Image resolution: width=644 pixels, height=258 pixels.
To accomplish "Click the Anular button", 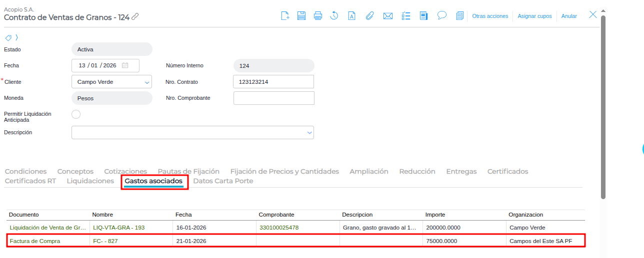I will [x=569, y=16].
